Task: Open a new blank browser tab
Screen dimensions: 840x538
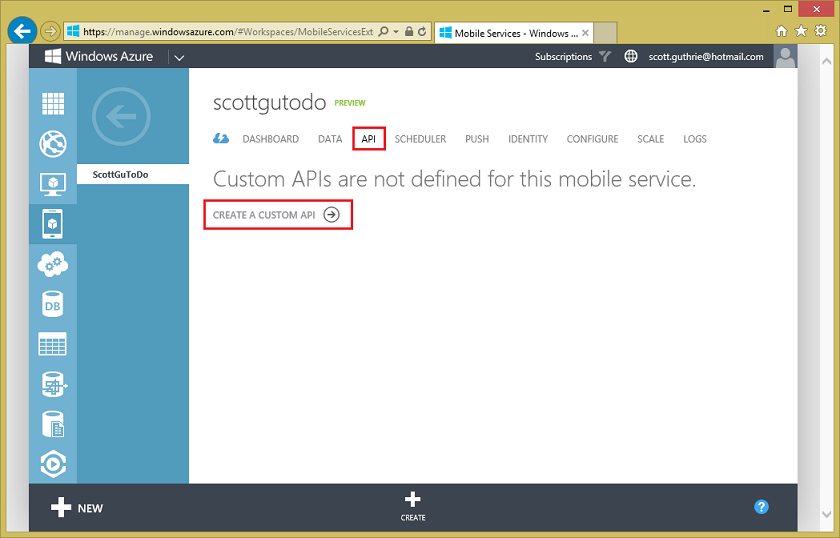Action: 605,33
